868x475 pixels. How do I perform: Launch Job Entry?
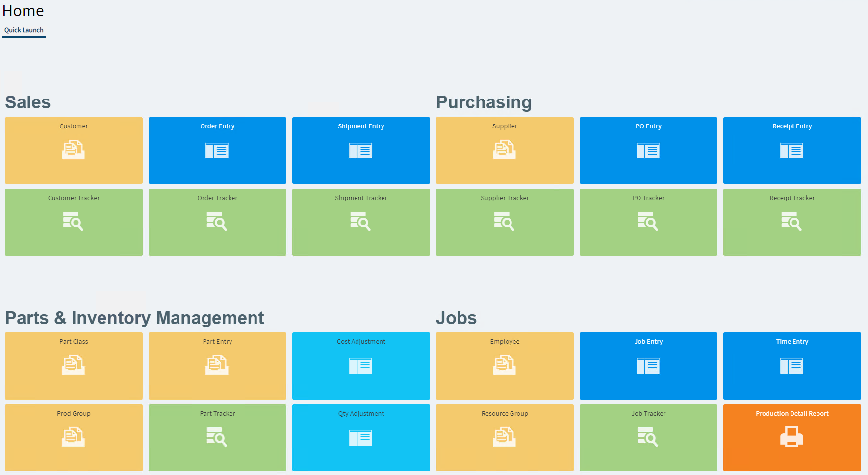tap(648, 366)
